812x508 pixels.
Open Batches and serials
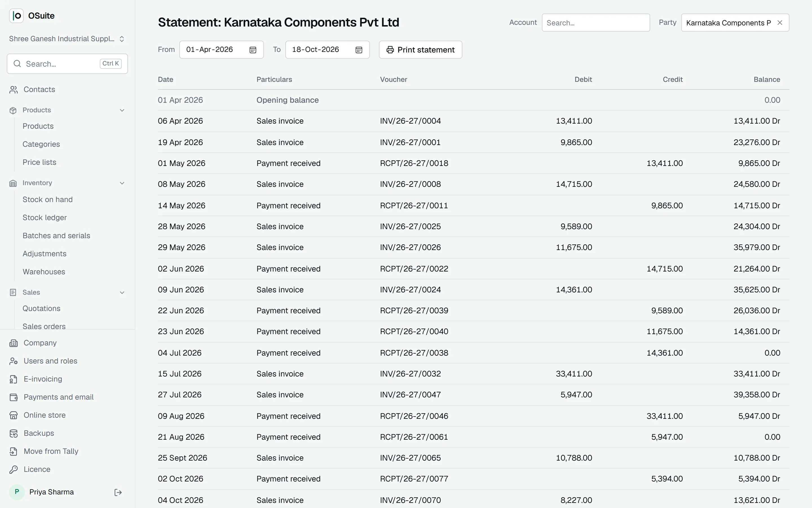(x=56, y=236)
